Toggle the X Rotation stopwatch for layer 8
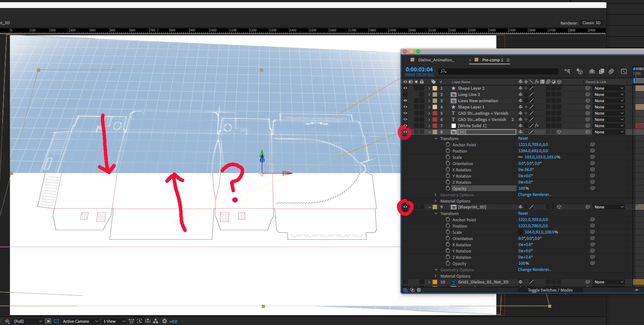Viewport: 644px width, 325px height. (x=448, y=169)
